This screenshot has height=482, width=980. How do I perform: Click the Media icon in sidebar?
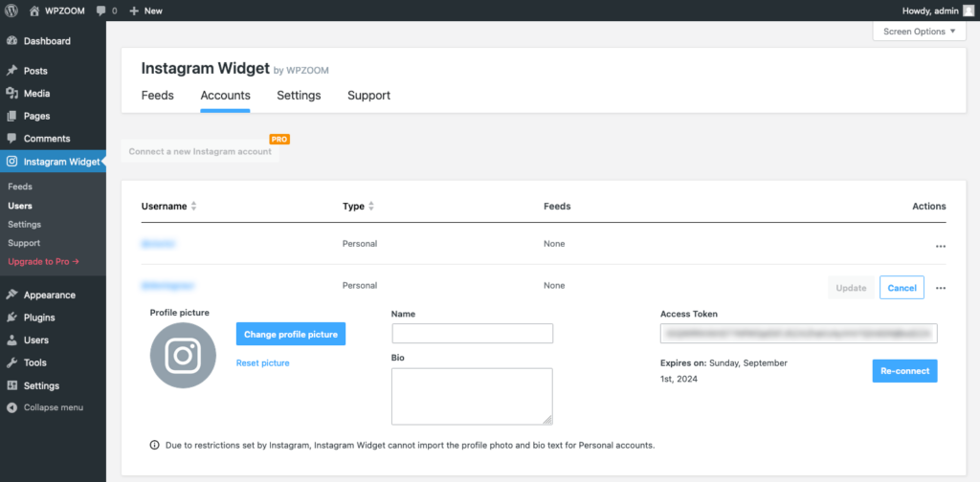click(11, 93)
